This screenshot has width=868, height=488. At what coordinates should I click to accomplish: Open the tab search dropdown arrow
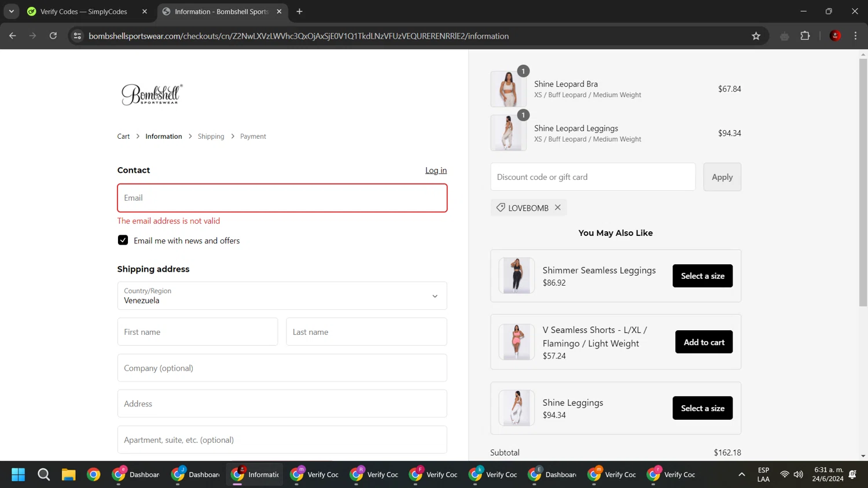[x=12, y=12]
